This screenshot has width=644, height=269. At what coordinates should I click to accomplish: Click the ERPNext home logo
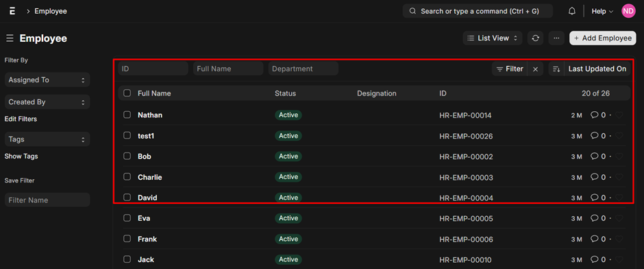coord(12,11)
